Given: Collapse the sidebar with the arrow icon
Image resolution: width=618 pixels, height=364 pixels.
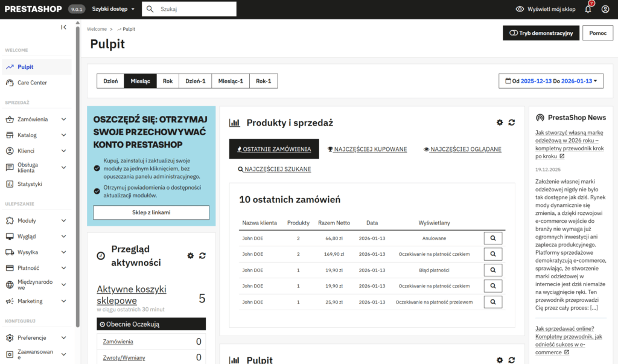Looking at the screenshot, I should pos(63,27).
